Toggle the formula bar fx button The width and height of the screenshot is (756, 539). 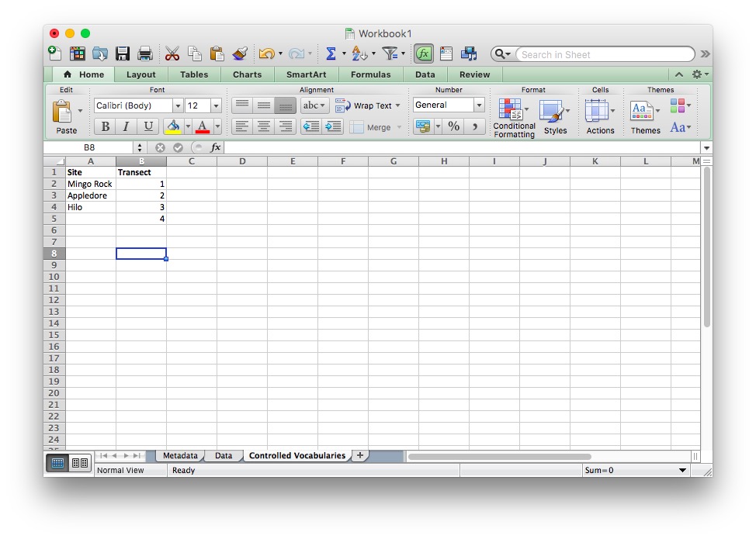(x=423, y=54)
